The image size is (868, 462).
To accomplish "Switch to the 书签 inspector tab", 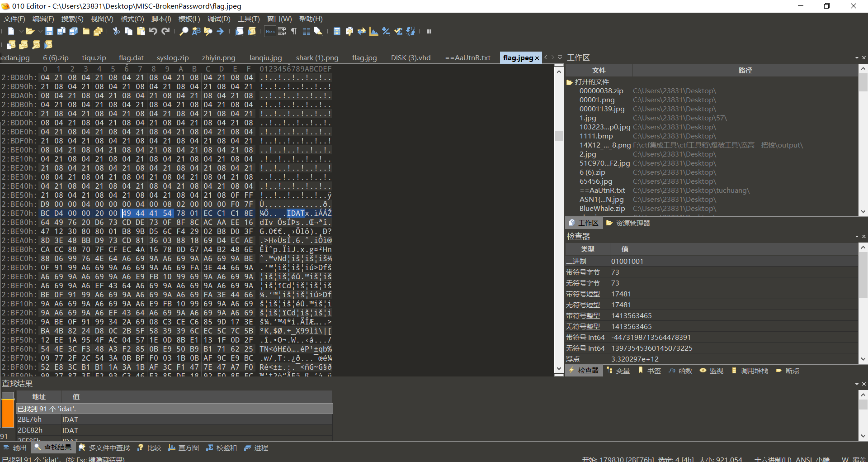I will pos(649,371).
